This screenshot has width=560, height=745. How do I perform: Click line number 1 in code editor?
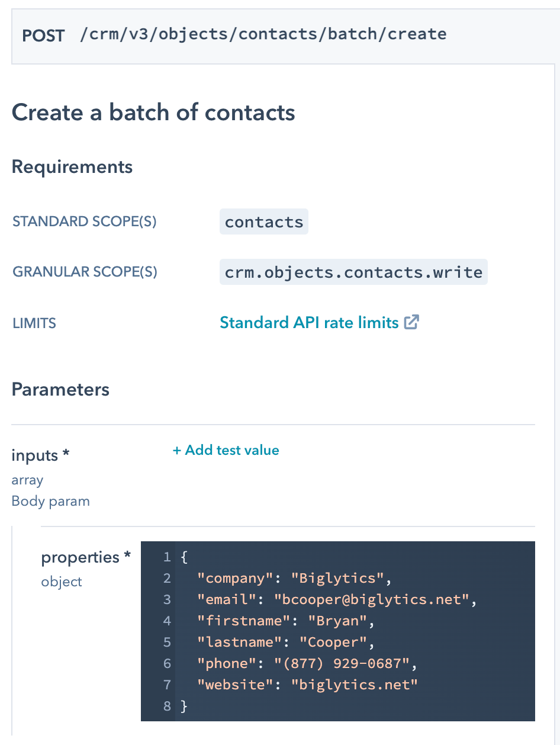pos(166,557)
